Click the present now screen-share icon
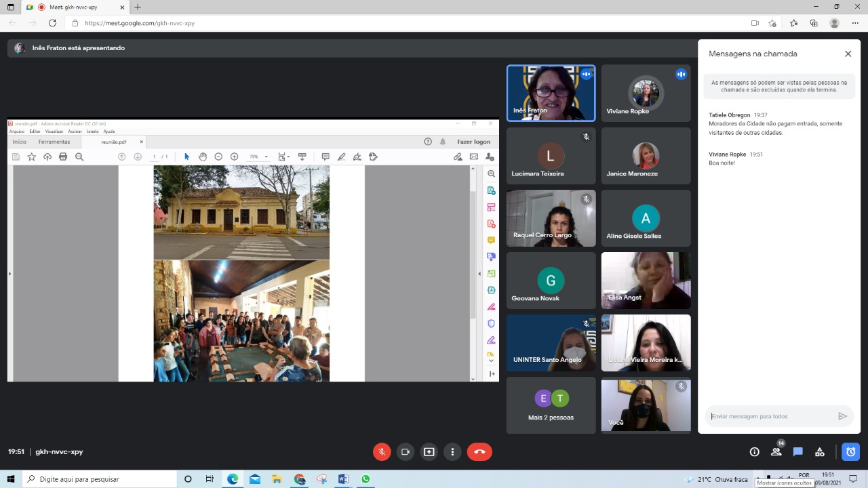This screenshot has width=868, height=488. tap(429, 452)
